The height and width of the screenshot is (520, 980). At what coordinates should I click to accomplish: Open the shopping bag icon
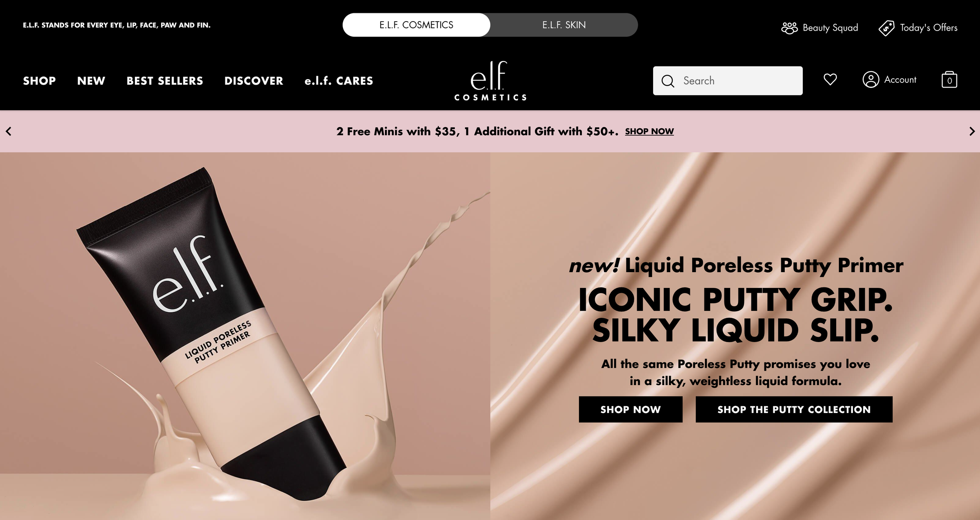tap(949, 80)
